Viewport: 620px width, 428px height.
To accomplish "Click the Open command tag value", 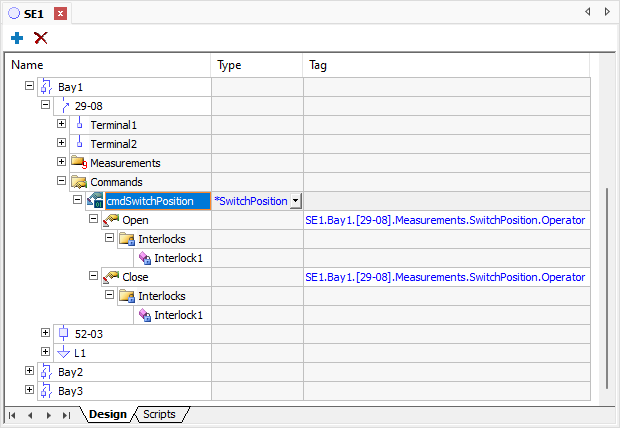I will (x=445, y=220).
